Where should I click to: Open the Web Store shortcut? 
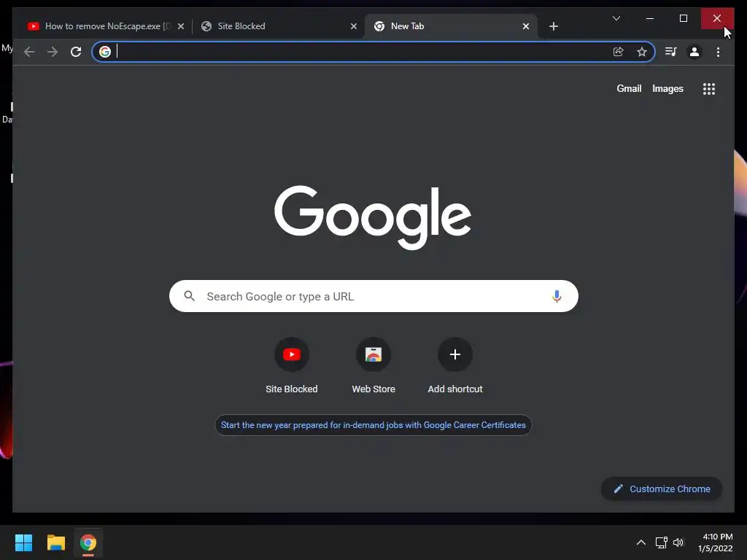(x=373, y=366)
